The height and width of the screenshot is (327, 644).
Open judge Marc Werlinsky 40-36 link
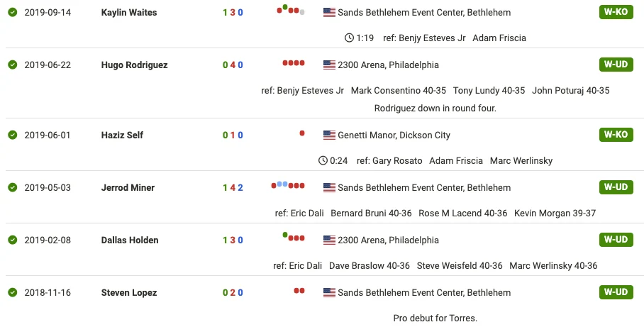pos(553,266)
